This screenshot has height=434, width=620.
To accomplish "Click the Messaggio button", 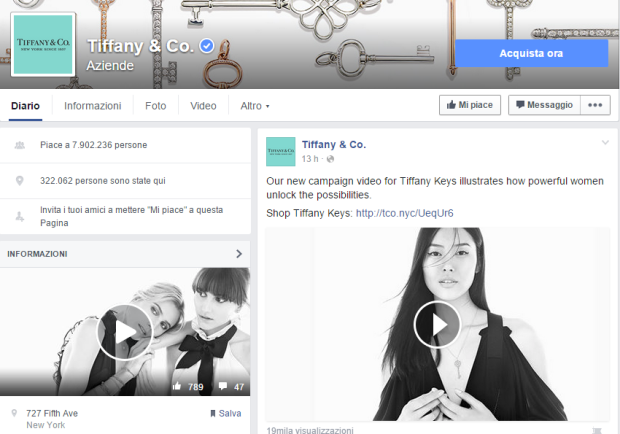I will (x=544, y=105).
